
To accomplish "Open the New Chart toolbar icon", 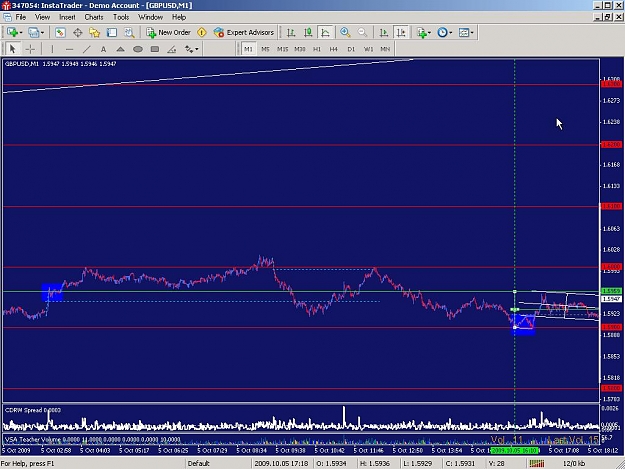I will tap(12, 33).
